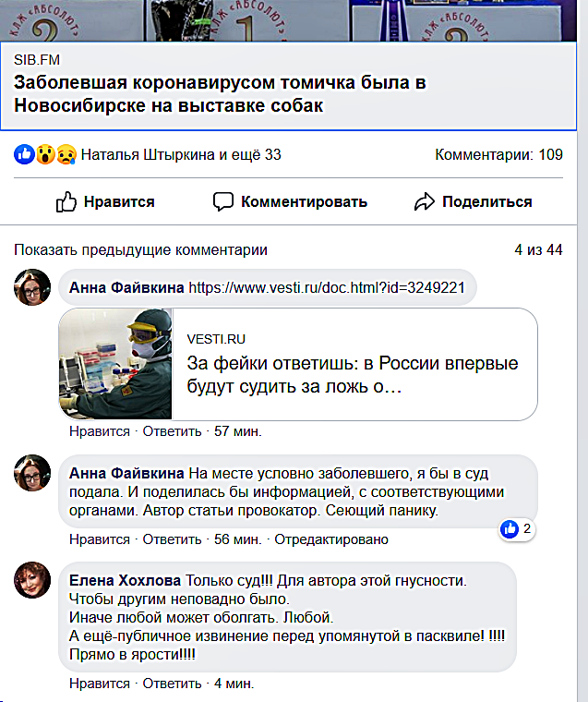This screenshot has height=702, width=588.
Task: Open Анна Файвкина's avatar on first comment
Action: coord(32,288)
